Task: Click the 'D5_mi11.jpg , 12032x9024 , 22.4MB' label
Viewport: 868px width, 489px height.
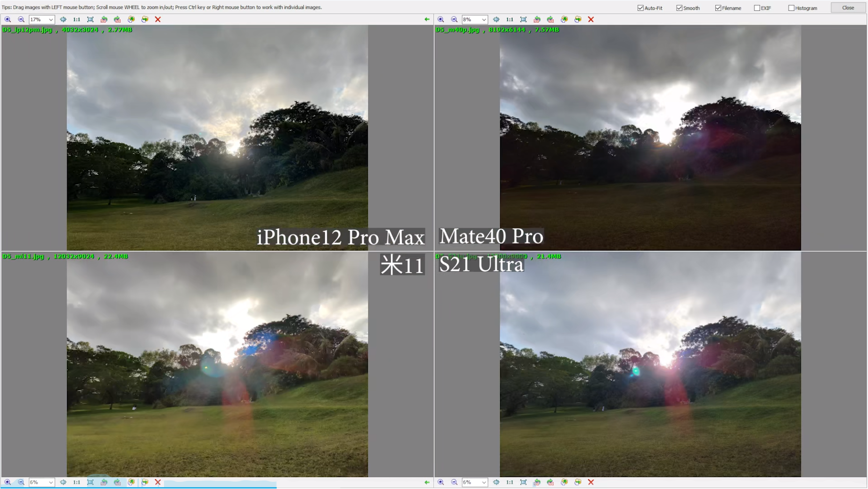Action: point(65,256)
